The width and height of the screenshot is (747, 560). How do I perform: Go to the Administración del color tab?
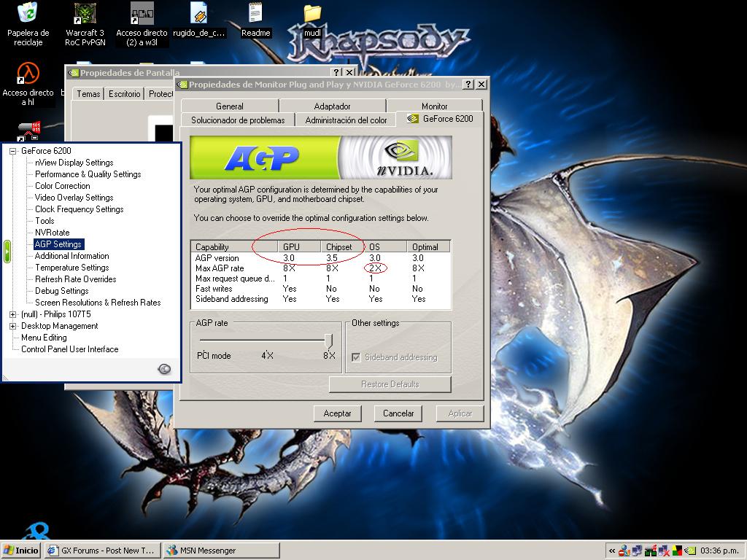(x=346, y=120)
